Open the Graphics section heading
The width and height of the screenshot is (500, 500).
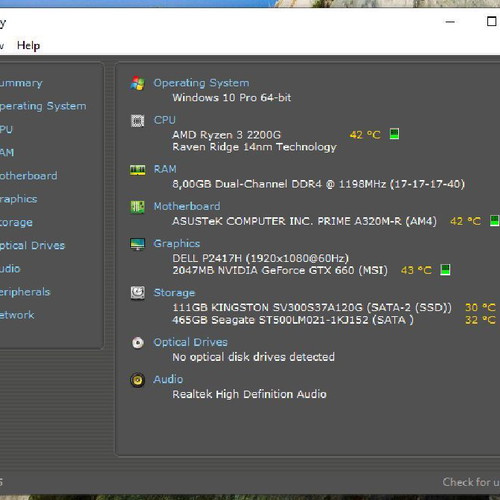pyautogui.click(x=177, y=244)
